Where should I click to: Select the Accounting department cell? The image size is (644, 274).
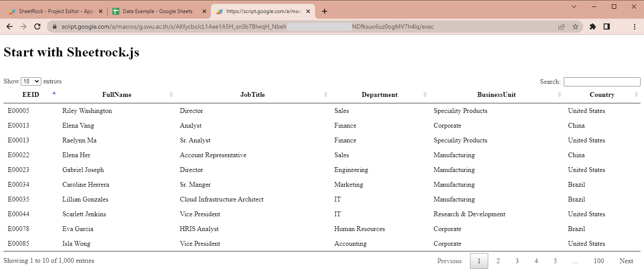[x=350, y=244]
